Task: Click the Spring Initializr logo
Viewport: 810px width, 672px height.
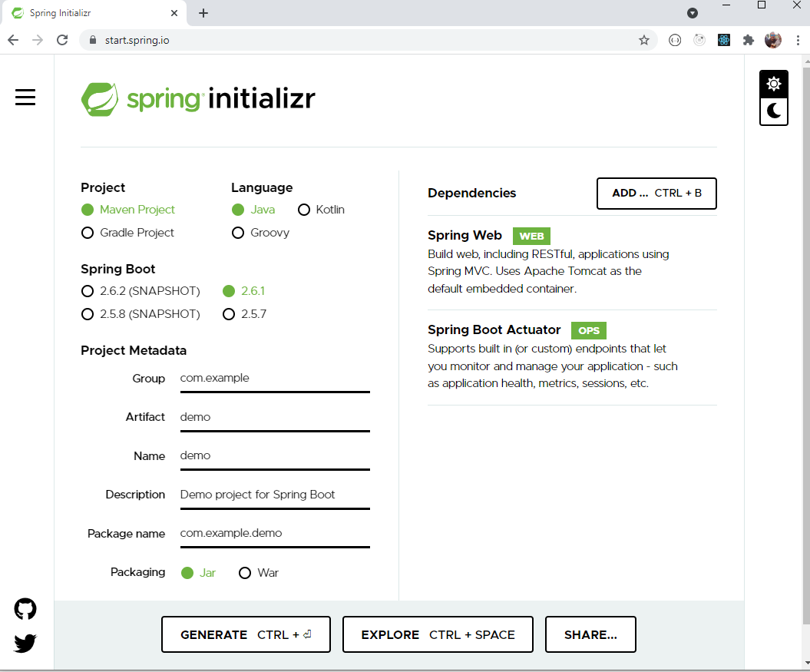Action: [x=198, y=99]
